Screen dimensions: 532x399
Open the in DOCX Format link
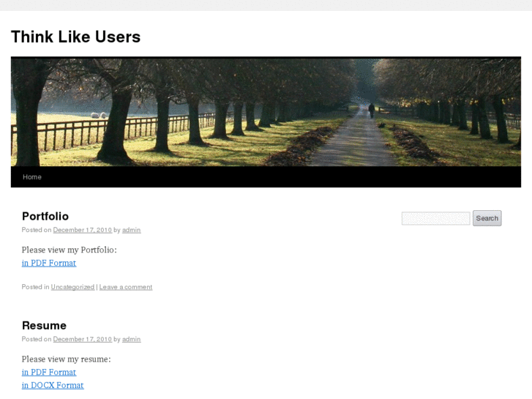[x=53, y=385]
